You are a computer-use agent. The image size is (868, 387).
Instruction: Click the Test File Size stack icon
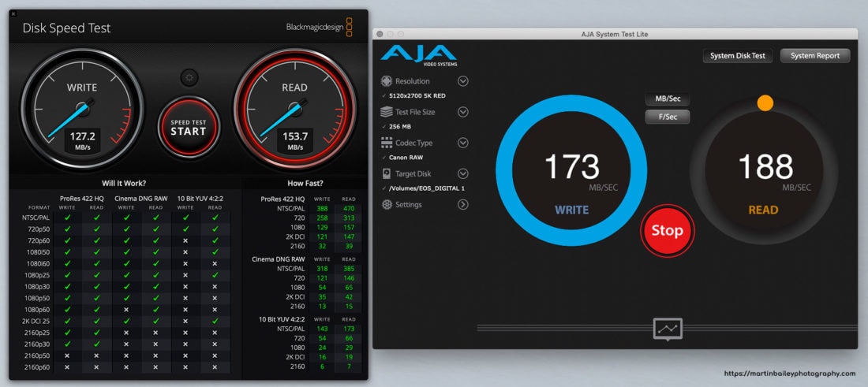point(387,112)
